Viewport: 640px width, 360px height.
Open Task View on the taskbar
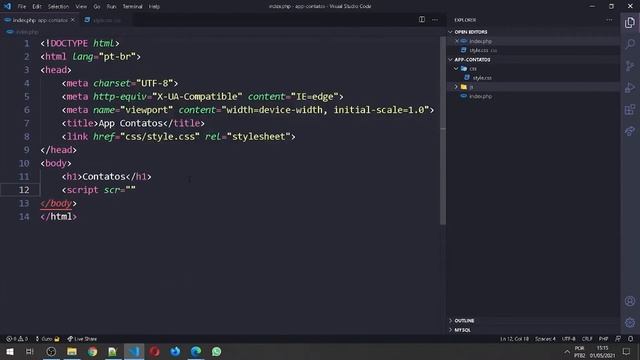(x=30, y=351)
